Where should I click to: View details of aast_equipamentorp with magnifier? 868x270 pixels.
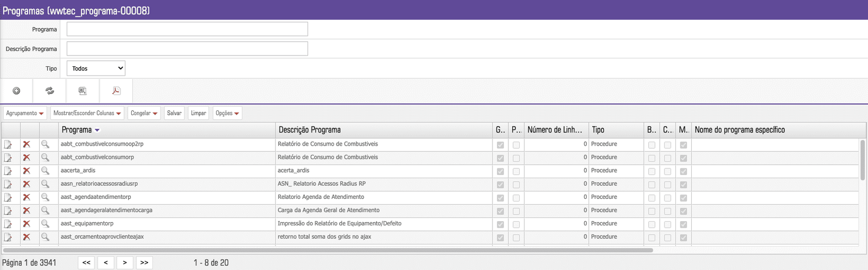46,223
